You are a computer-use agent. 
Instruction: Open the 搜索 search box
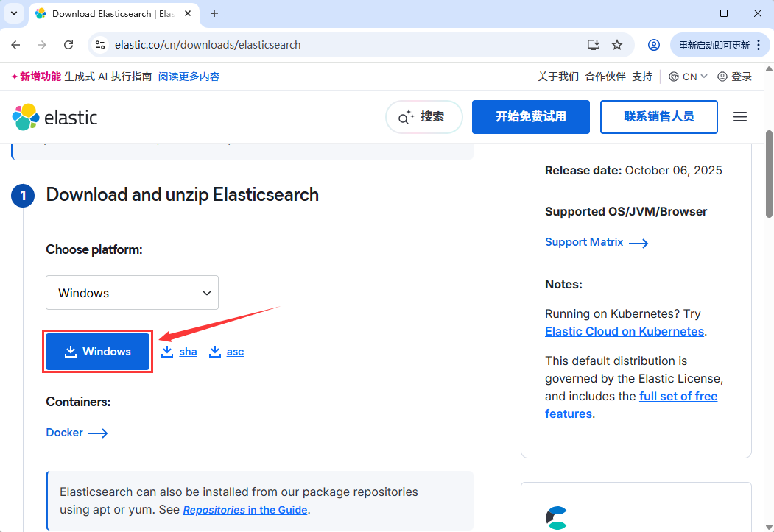[x=423, y=117]
